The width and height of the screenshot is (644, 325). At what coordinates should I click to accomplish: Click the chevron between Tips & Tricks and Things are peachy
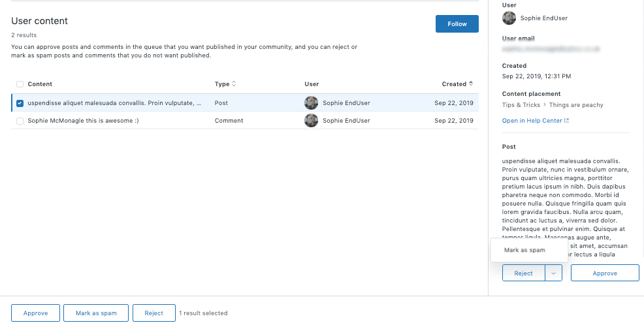point(545,105)
